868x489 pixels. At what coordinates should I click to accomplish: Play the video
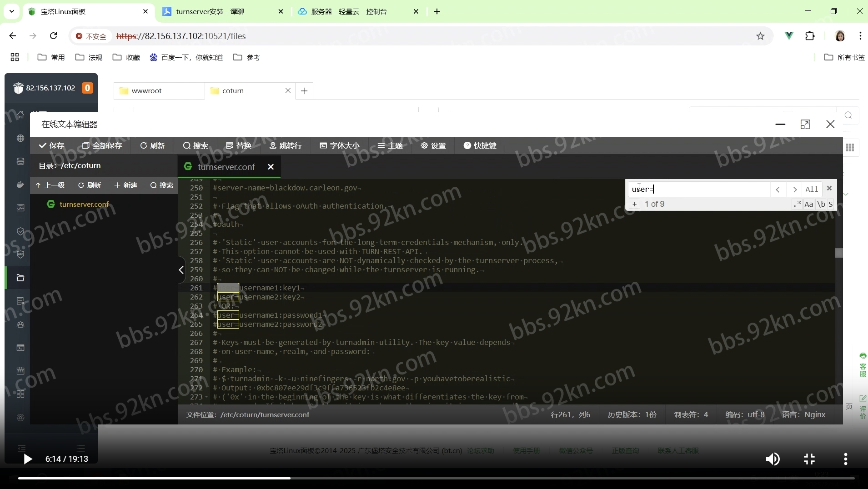click(x=28, y=459)
